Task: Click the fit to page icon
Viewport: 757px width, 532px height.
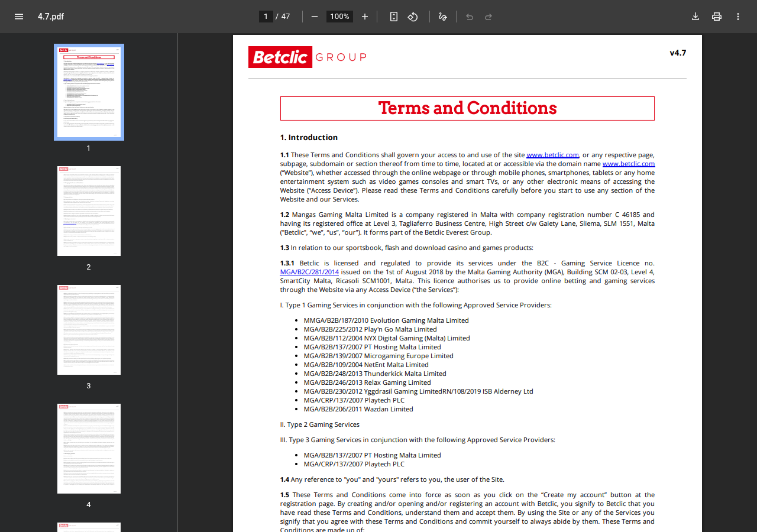Action: pyautogui.click(x=394, y=17)
